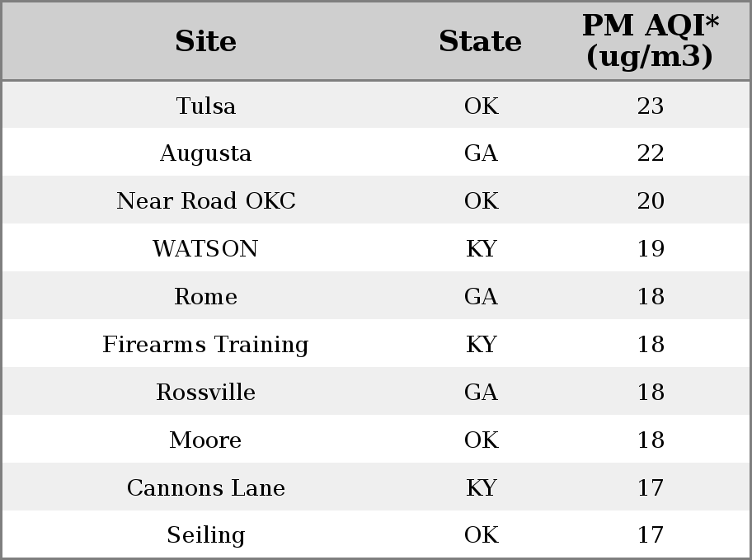This screenshot has width=752, height=560.
Task: Select the Tulsa site cell
Action: (x=206, y=106)
